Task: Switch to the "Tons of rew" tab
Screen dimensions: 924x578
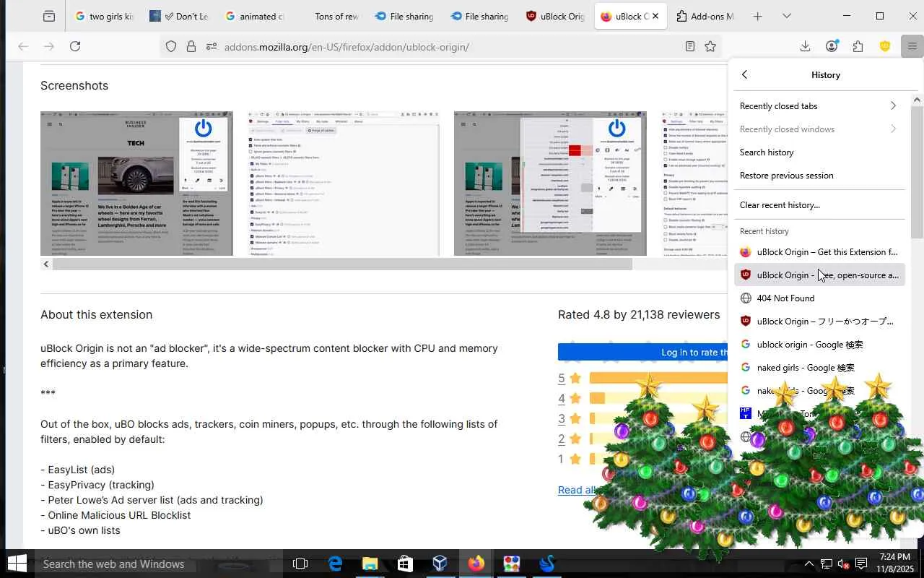Action: [x=329, y=16]
